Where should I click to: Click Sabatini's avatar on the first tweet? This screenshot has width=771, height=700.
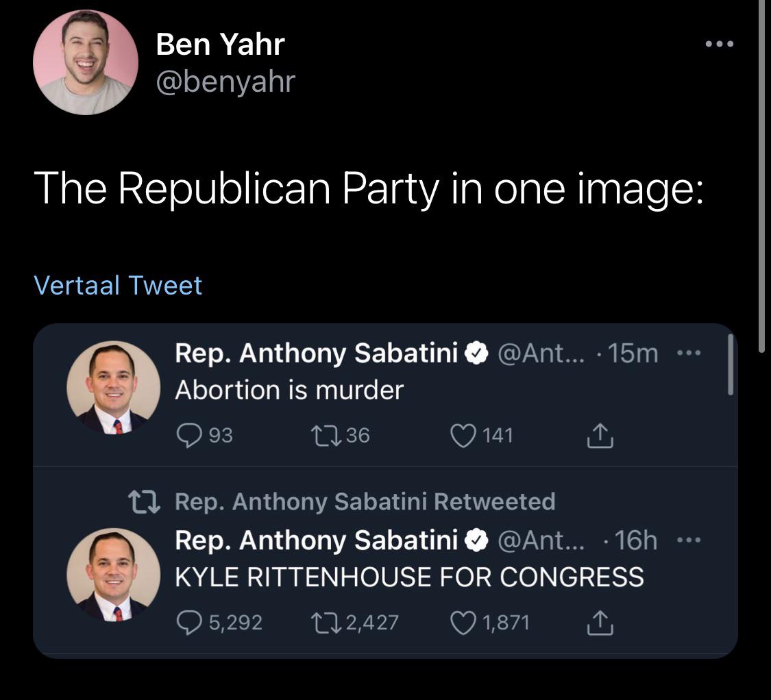tap(113, 388)
